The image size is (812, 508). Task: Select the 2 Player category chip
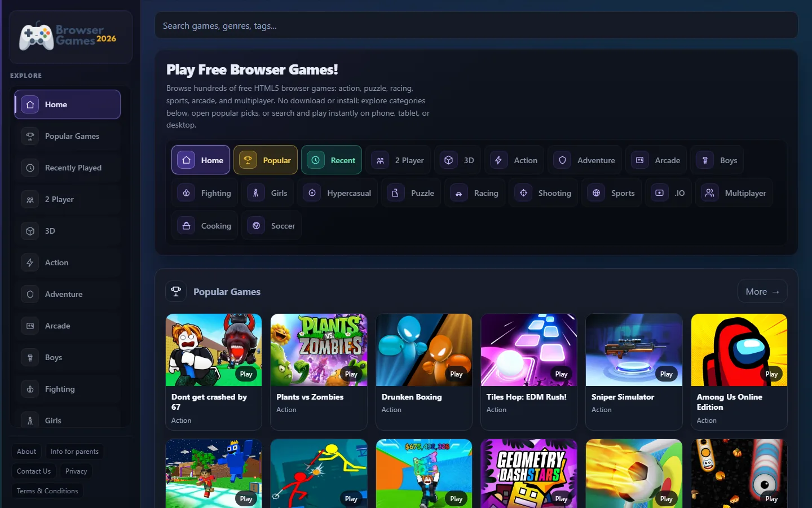pos(398,160)
